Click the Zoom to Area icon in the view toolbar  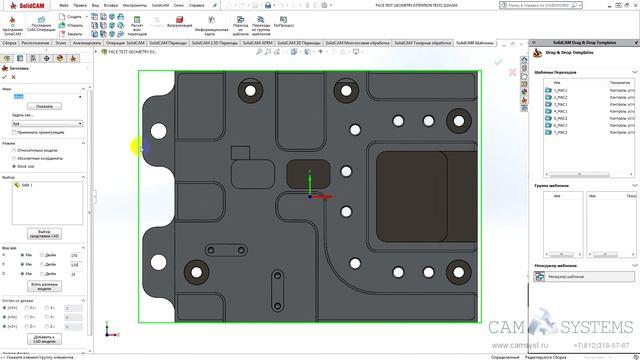point(268,52)
